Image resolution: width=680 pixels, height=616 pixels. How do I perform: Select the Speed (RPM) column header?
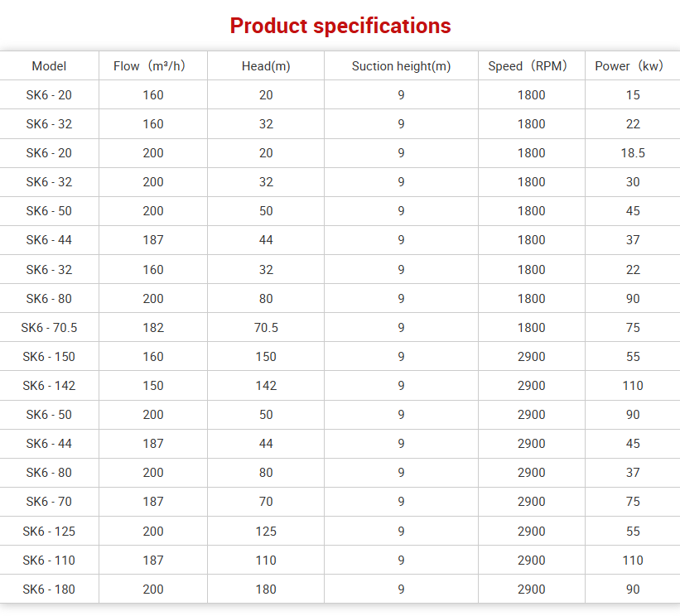pyautogui.click(x=531, y=66)
